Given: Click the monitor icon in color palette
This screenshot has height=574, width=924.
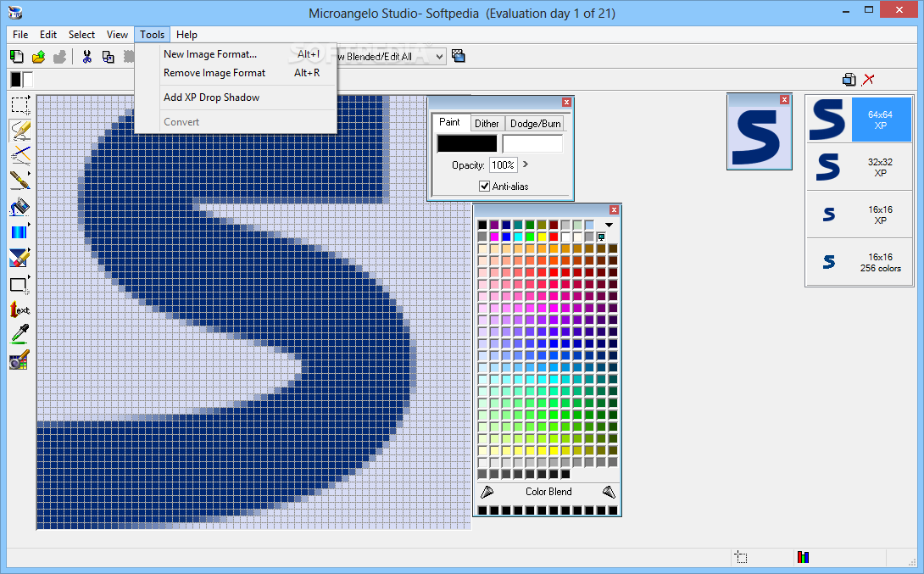Looking at the screenshot, I should pyautogui.click(x=601, y=237).
